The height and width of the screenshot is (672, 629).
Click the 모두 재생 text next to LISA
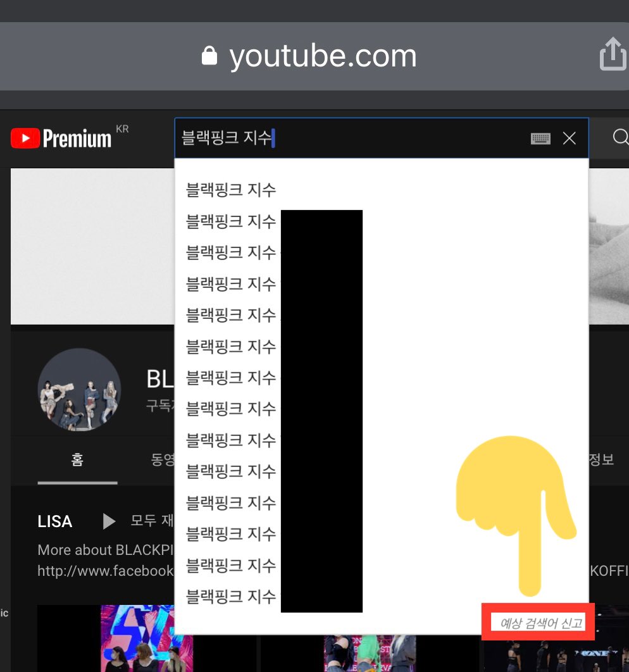pos(152,521)
